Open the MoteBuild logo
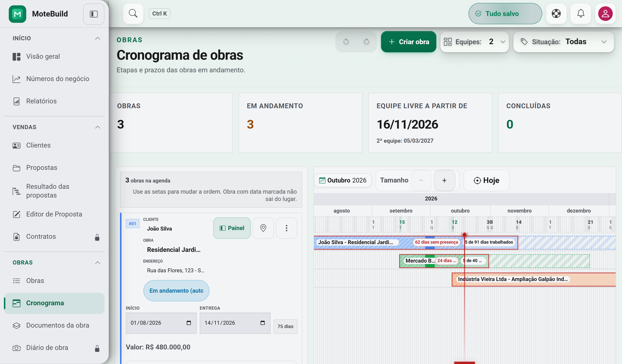 coord(17,14)
